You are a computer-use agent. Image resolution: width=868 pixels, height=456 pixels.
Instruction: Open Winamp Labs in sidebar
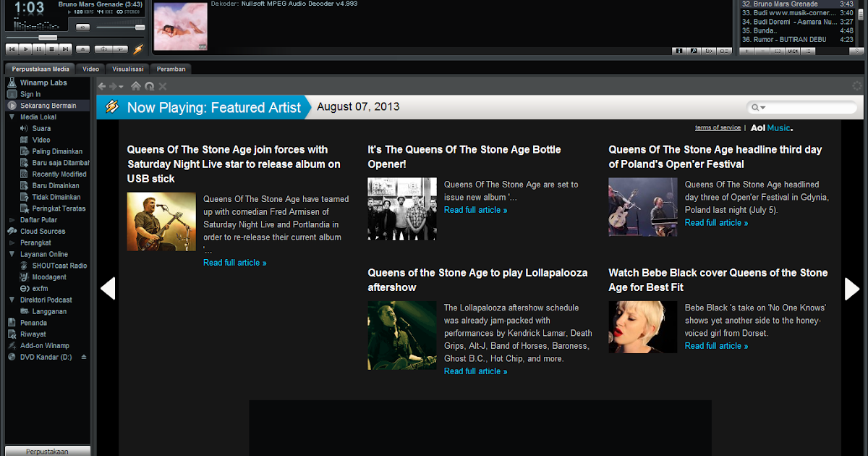click(x=43, y=83)
